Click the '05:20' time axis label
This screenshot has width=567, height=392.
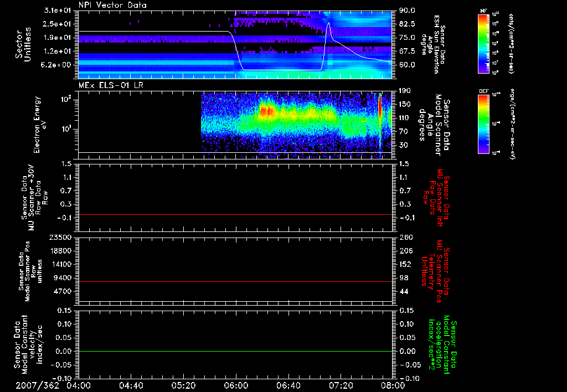183,385
